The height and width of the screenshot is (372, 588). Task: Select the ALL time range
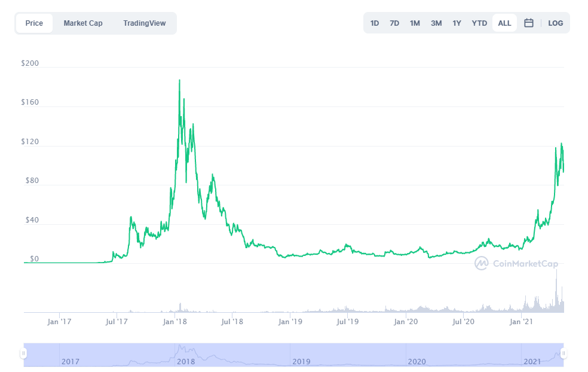coord(504,23)
